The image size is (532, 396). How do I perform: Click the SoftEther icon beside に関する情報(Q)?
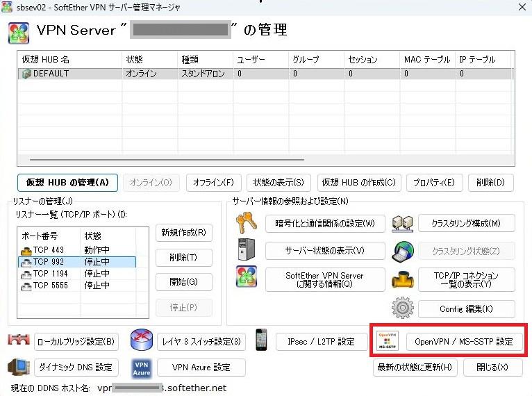point(247,277)
